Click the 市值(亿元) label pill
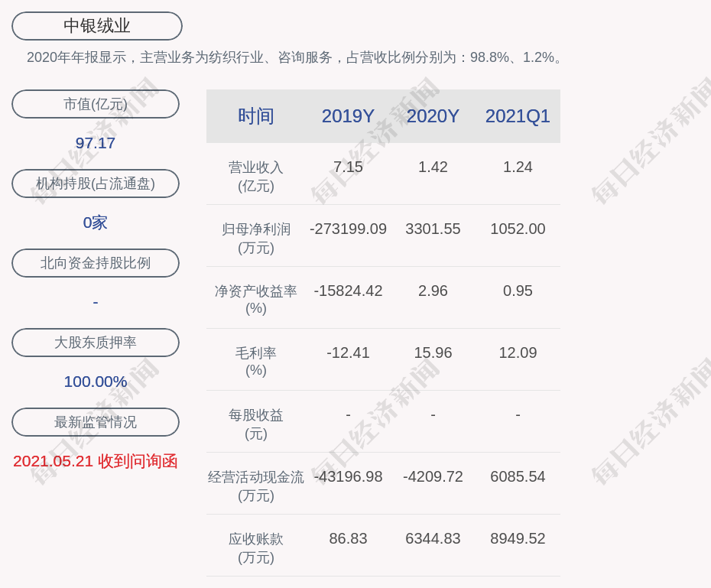 coord(96,104)
